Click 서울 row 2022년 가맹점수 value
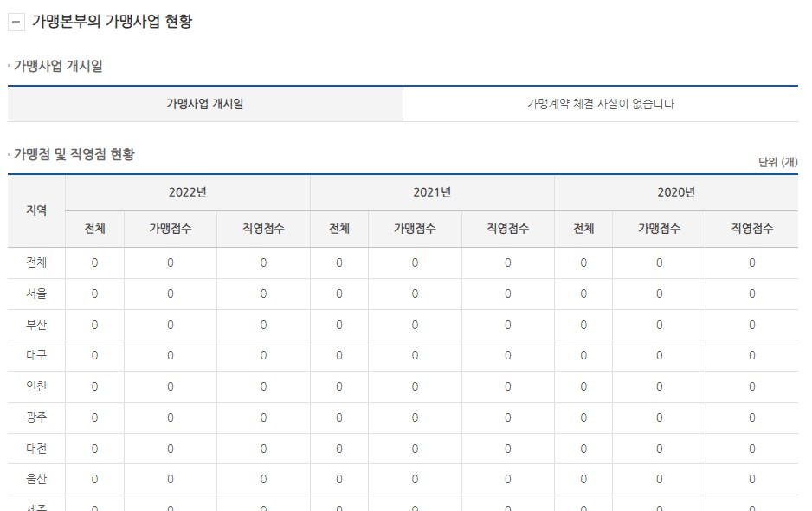This screenshot has height=511, width=812. point(171,294)
